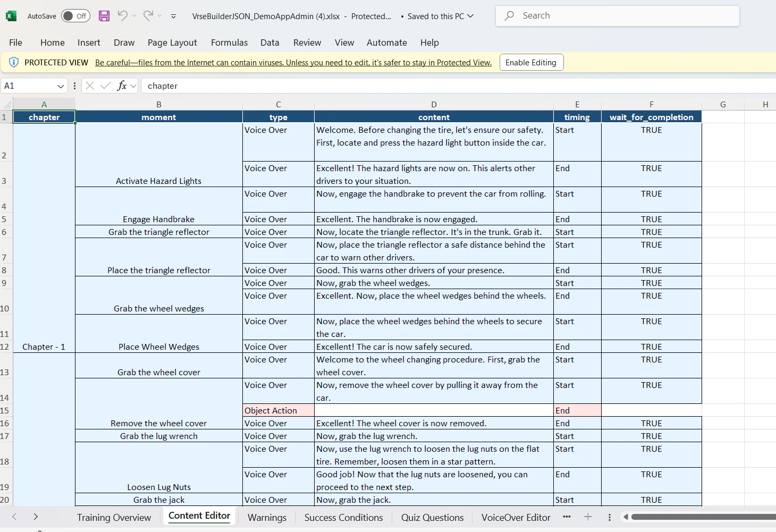Click the Excel app logo icon
The image size is (776, 532).
11,16
